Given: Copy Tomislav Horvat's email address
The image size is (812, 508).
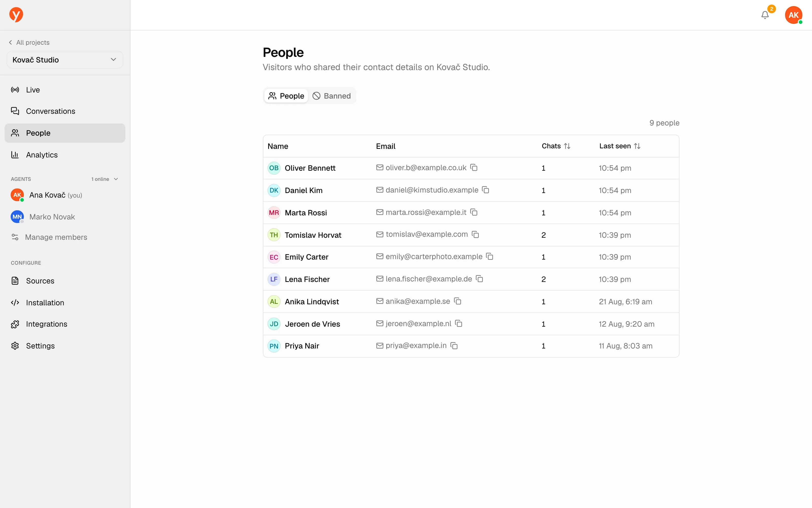Looking at the screenshot, I should (x=475, y=234).
